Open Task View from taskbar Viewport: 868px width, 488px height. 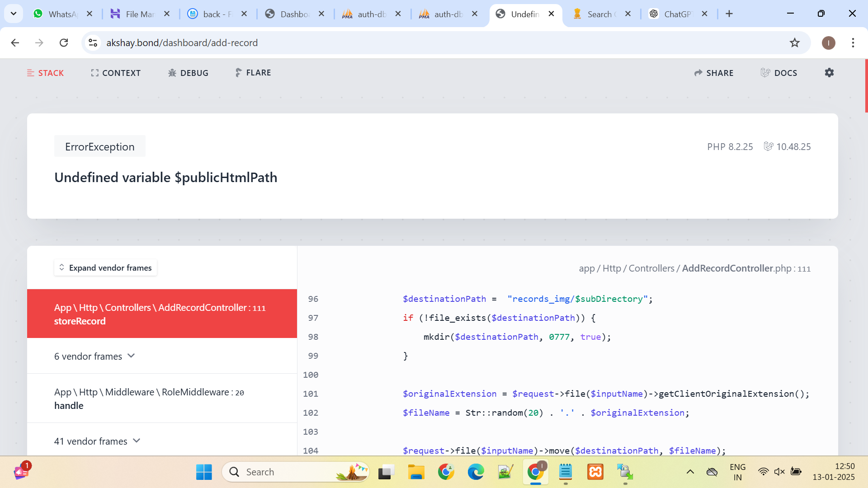387,472
